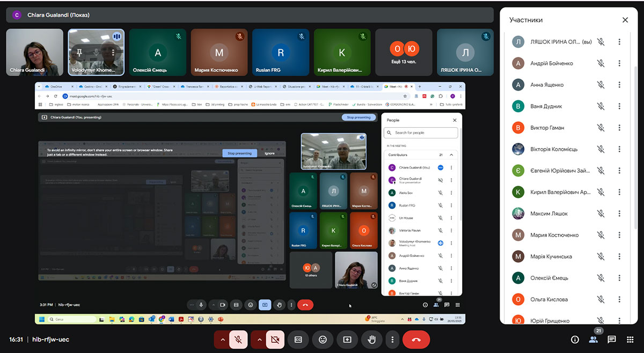644x353 pixels.
Task: Click Stop presenting in shared presenting banner
Action: [x=358, y=117]
